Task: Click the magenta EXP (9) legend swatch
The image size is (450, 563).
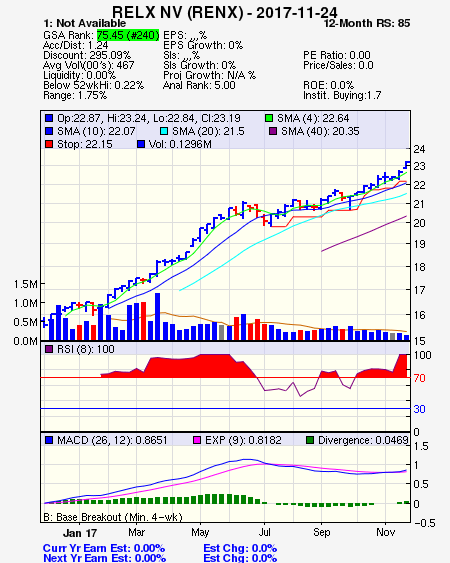Action: (197, 440)
